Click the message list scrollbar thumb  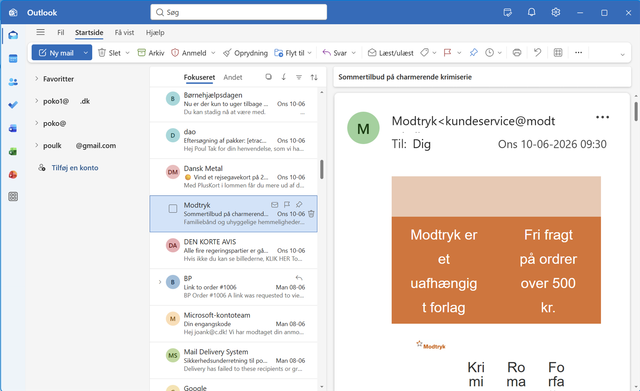tap(322, 169)
